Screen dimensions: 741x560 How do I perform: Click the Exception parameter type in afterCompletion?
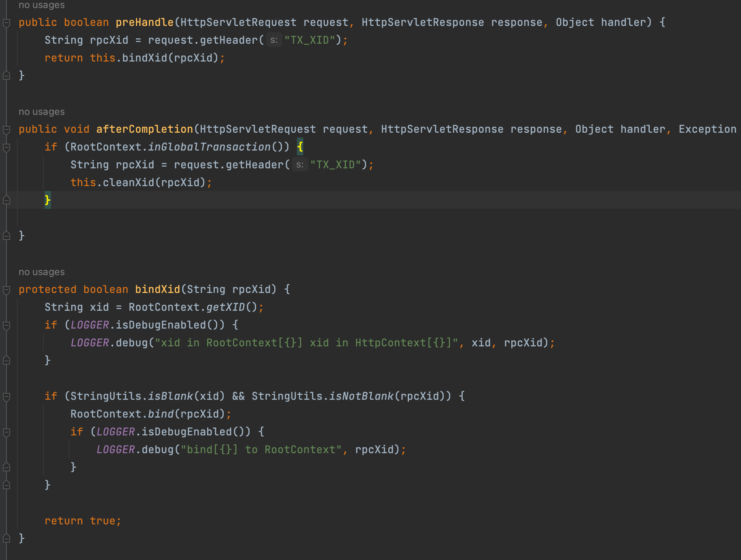(x=707, y=129)
